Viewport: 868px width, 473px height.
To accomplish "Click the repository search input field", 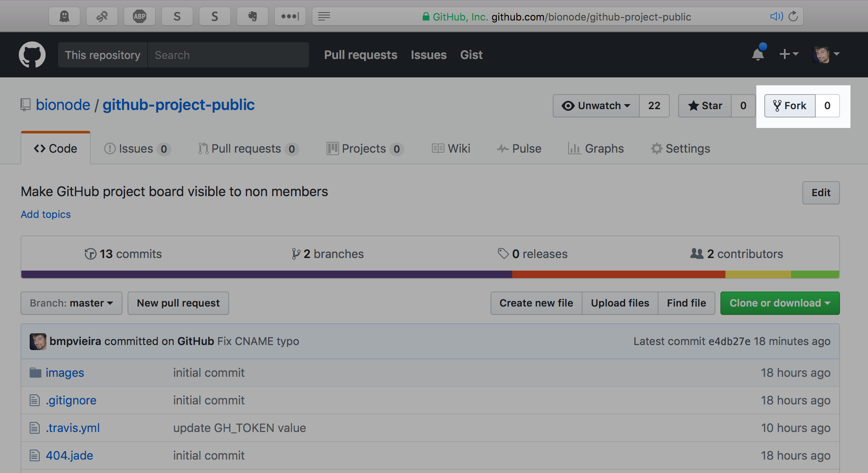I will tap(229, 55).
